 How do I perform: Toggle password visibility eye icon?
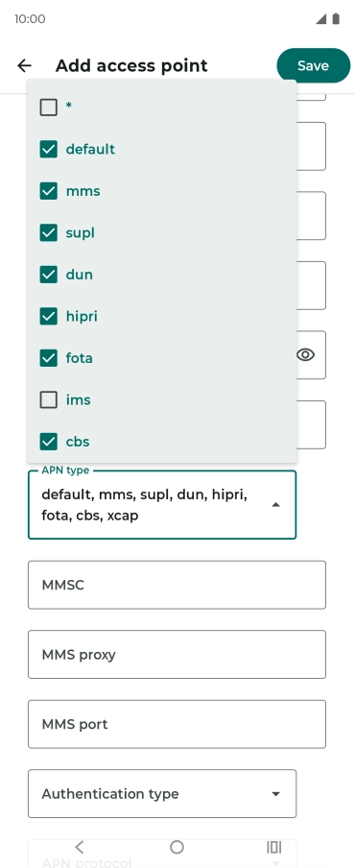305,355
